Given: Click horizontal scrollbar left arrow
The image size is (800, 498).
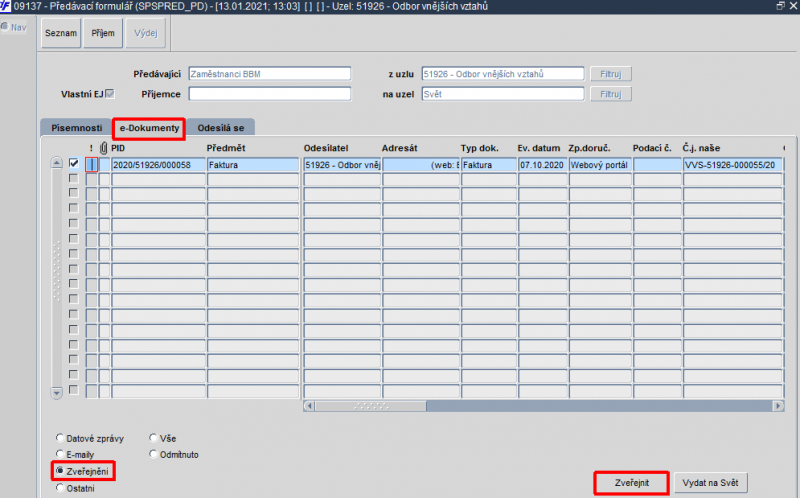Looking at the screenshot, I should pyautogui.click(x=309, y=406).
